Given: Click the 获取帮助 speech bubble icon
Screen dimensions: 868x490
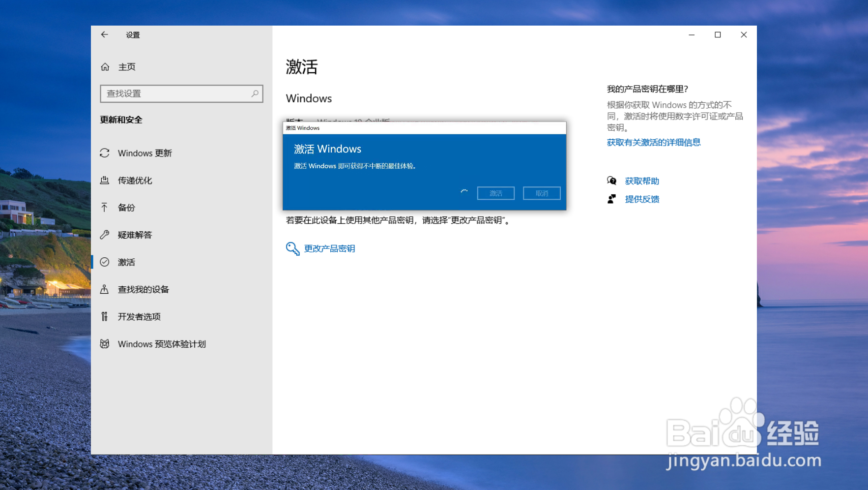Looking at the screenshot, I should (611, 181).
